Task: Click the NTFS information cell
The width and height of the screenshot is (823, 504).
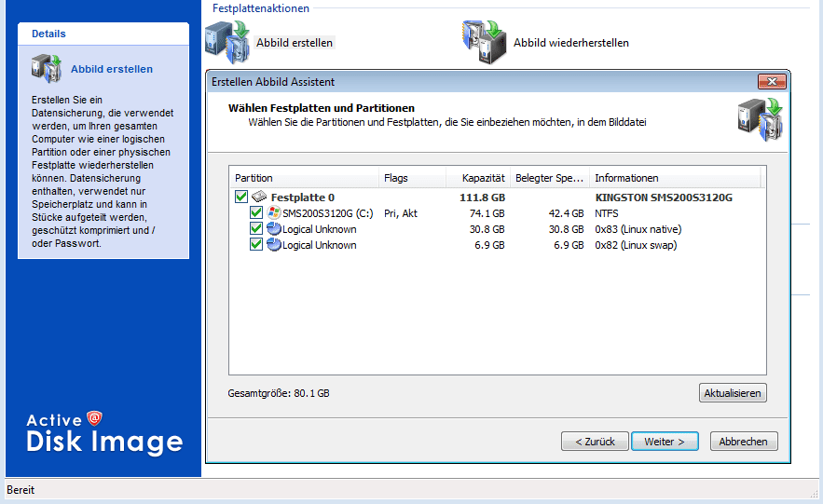Action: pyautogui.click(x=606, y=213)
